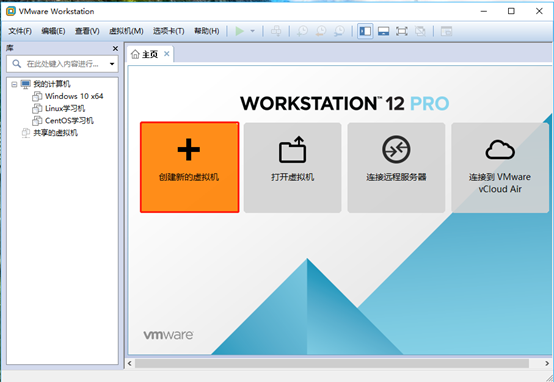
Task: Click 连接到 VMware vCloud Air tile
Action: tap(500, 168)
